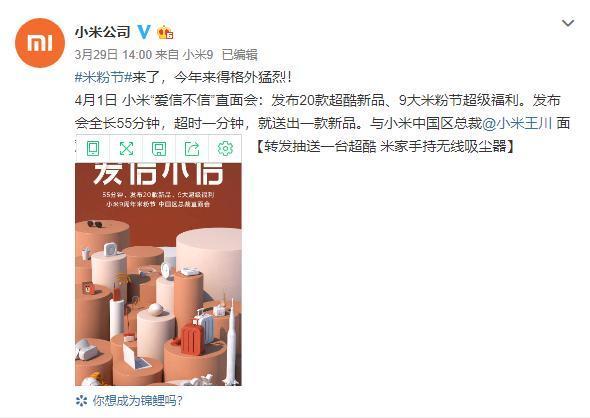Click the crown membership badge icon
Screen dimensions: 590x418
(x=165, y=32)
